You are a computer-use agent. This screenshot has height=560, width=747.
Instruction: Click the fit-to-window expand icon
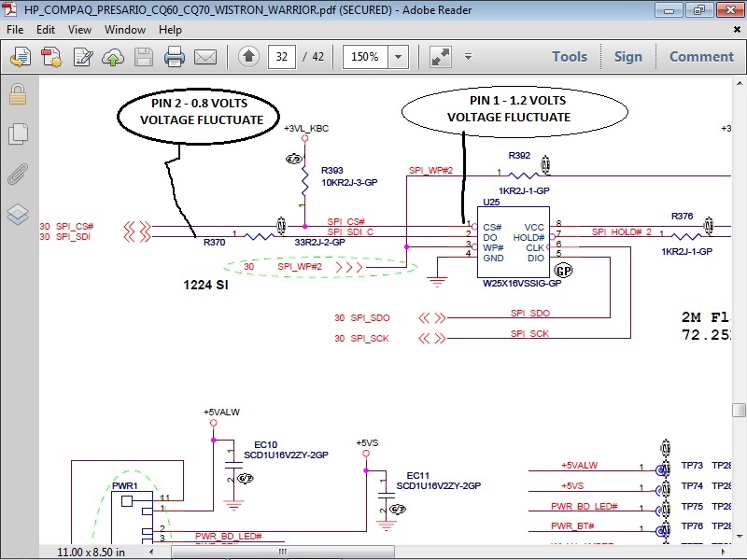point(441,57)
